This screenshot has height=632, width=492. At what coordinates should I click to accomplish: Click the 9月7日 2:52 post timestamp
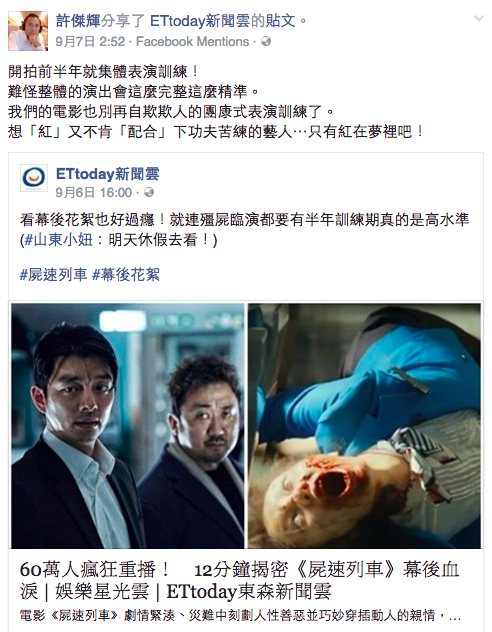pyautogui.click(x=90, y=42)
